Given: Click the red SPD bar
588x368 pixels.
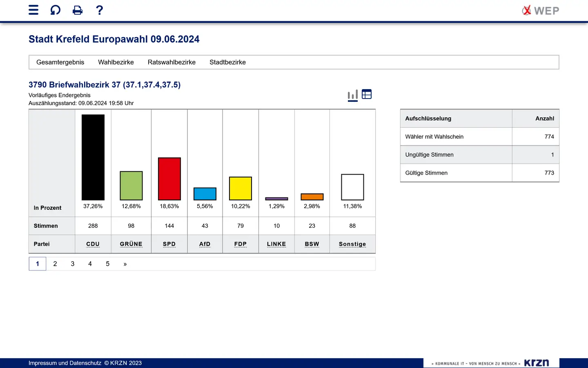Looking at the screenshot, I should pos(169,179).
